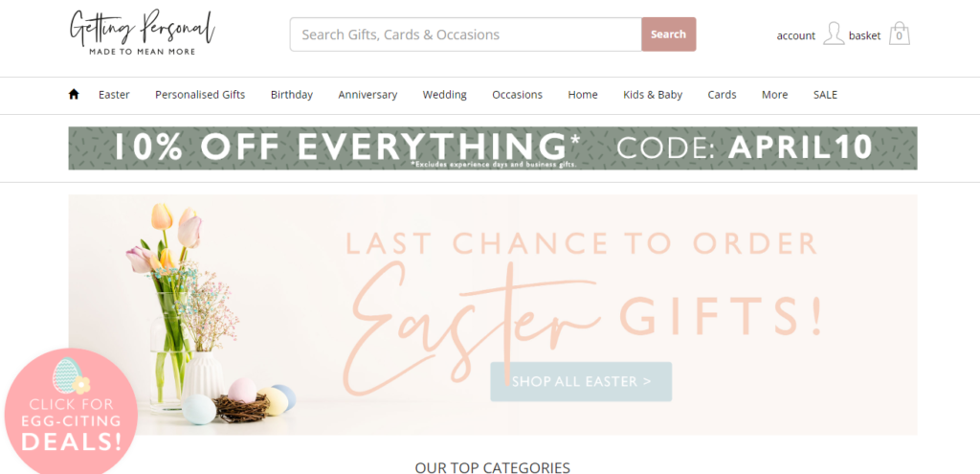Expand the Home category menu
This screenshot has height=474, width=980.
tap(583, 95)
